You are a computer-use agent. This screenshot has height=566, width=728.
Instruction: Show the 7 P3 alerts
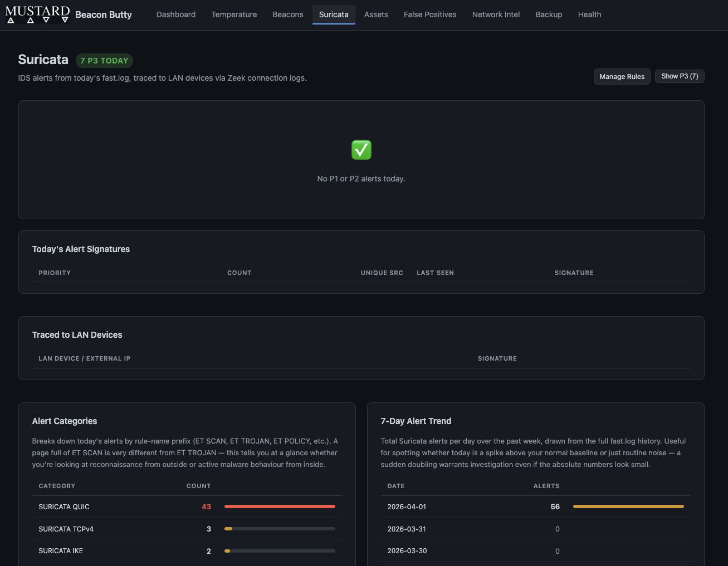click(x=680, y=76)
